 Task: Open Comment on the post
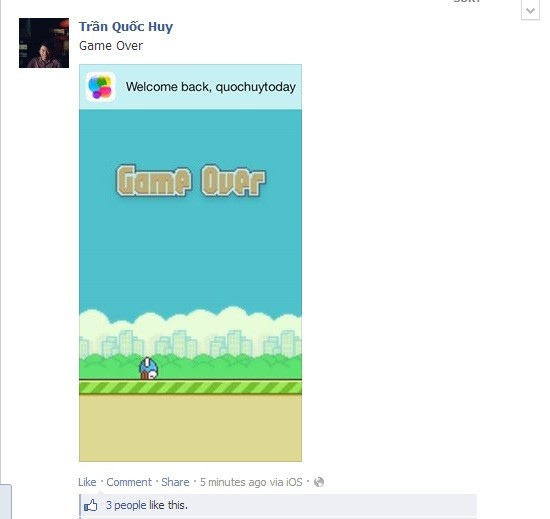point(129,482)
